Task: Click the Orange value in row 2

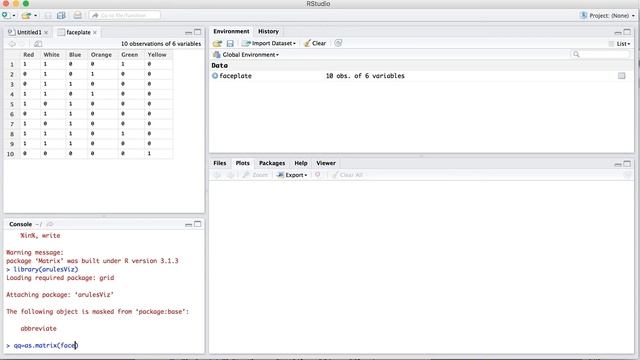Action: pyautogui.click(x=93, y=74)
